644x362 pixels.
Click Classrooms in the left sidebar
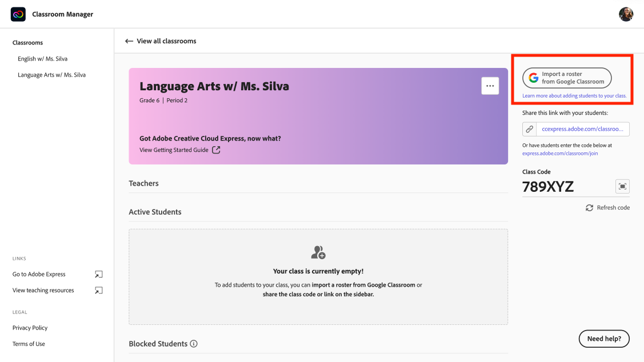tap(27, 42)
